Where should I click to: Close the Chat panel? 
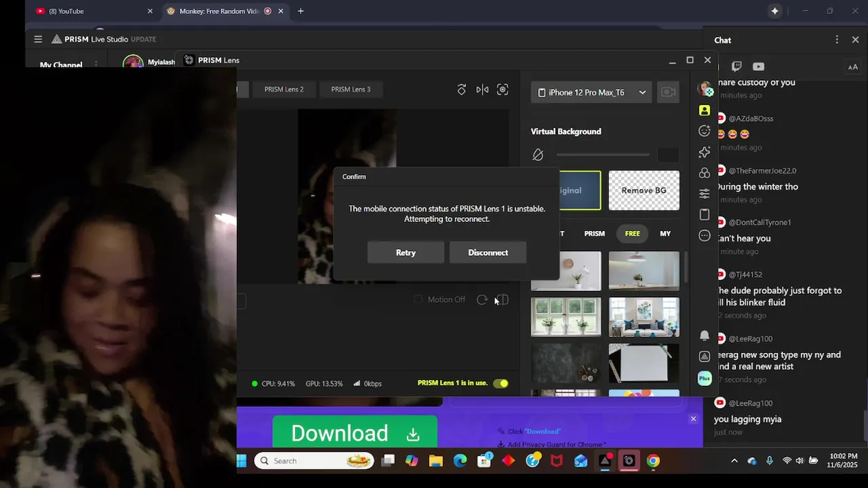click(855, 40)
